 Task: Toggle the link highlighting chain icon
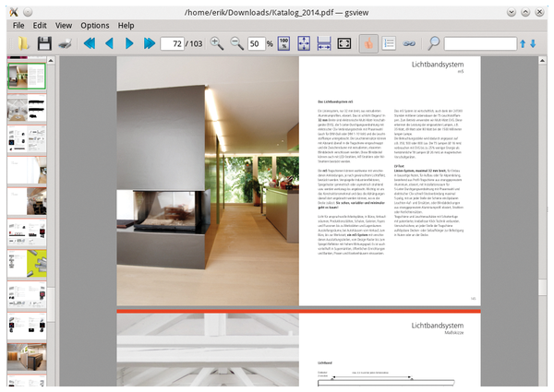click(409, 43)
